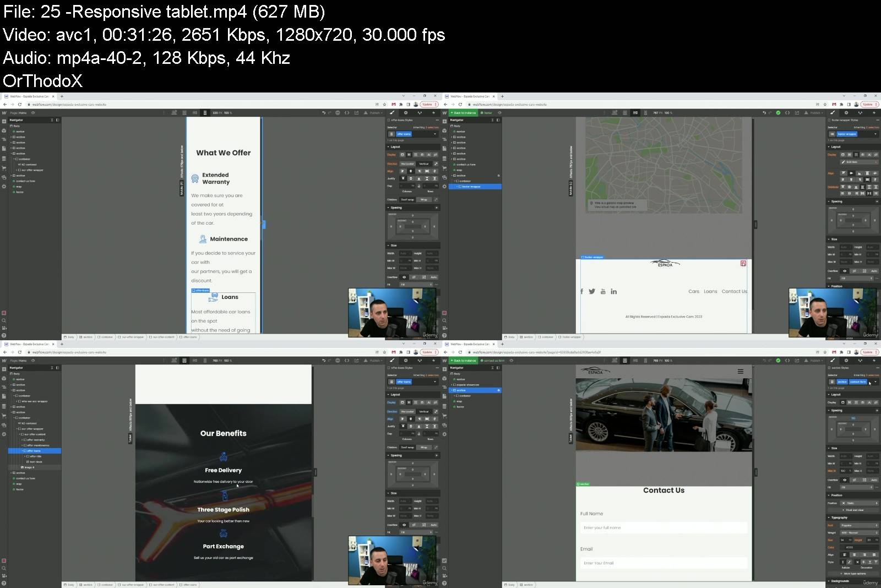The height and width of the screenshot is (588, 881).
Task: Open Font dropdown Poppins in Contact Us window
Action: click(859, 525)
